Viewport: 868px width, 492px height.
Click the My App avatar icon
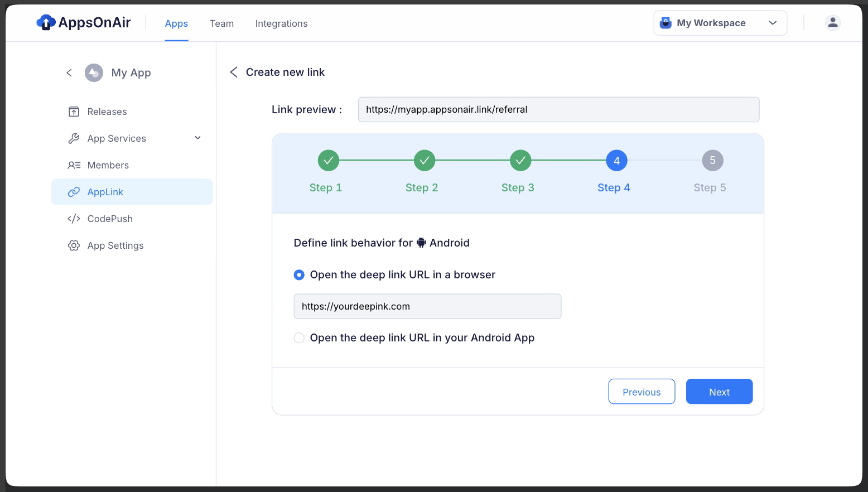94,73
